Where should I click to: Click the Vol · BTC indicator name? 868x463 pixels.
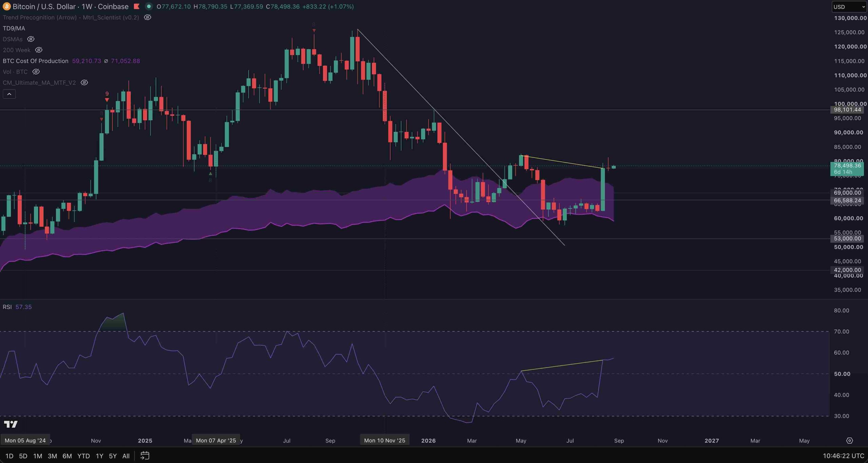tap(15, 72)
